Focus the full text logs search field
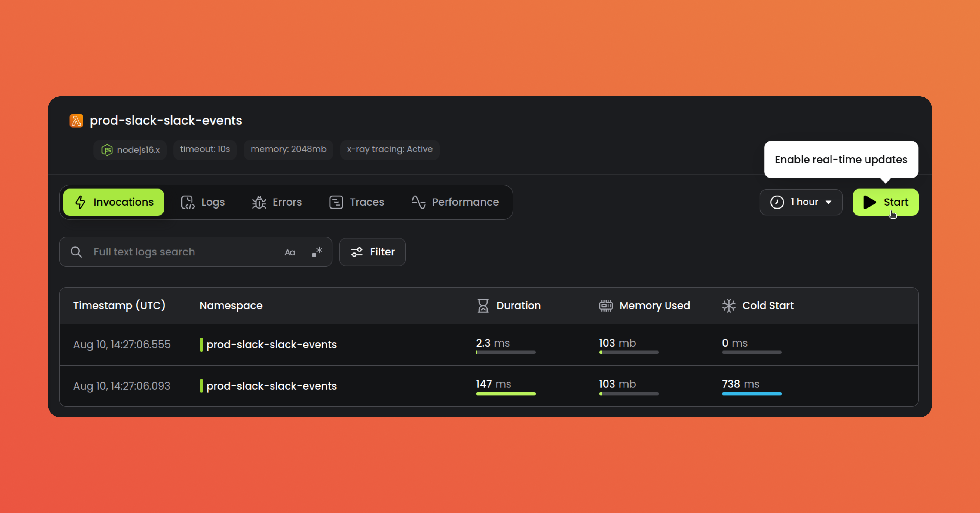 coord(195,252)
